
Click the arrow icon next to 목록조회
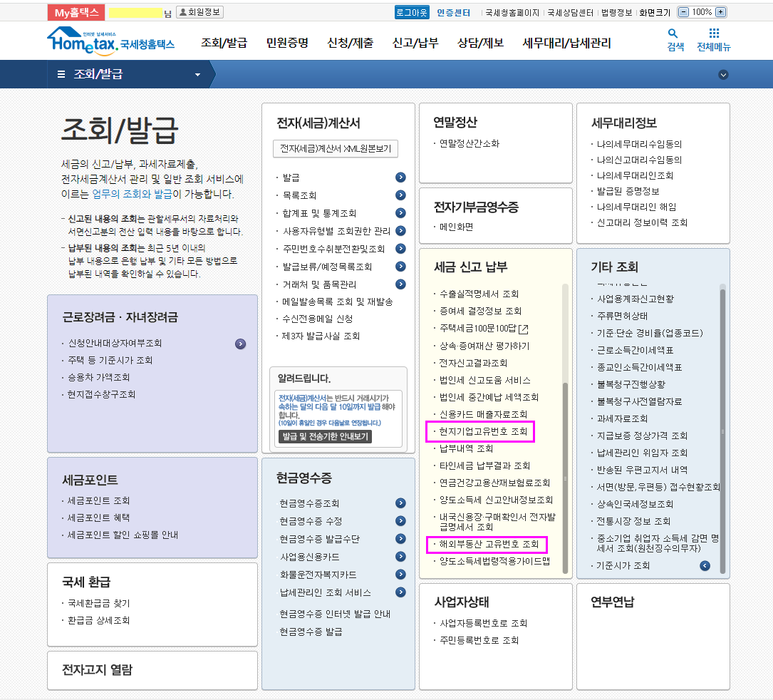(400, 195)
